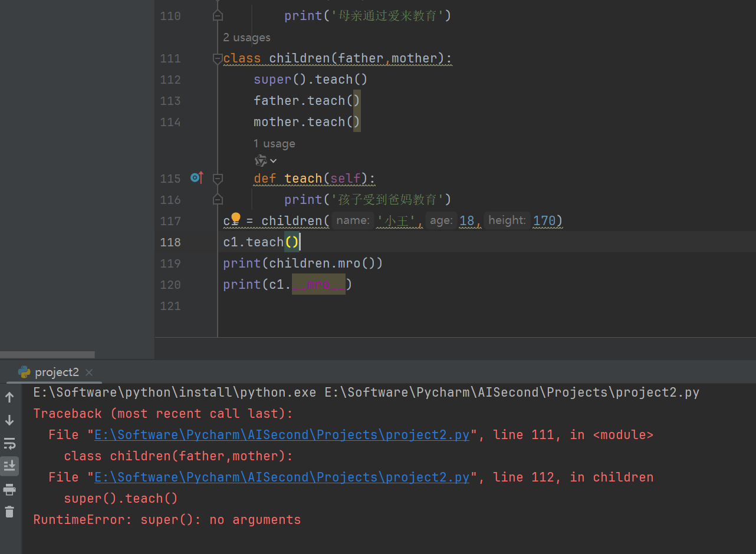Click the fold end marker on line 110
The height and width of the screenshot is (554, 756).
point(218,16)
